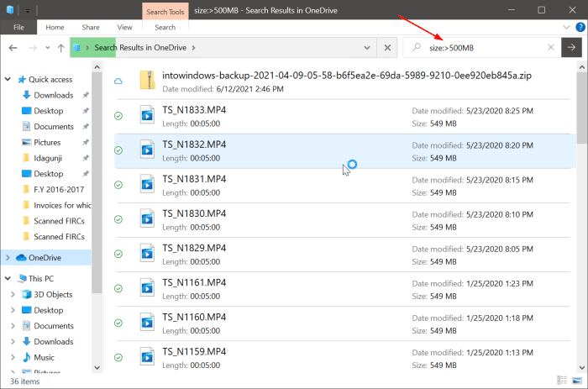Select OneDrive in the navigation pane

tap(45, 258)
